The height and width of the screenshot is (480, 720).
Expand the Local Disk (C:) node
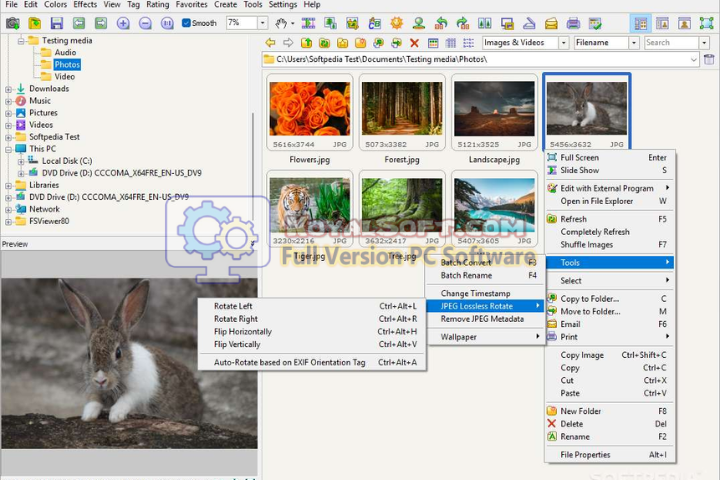(21, 161)
